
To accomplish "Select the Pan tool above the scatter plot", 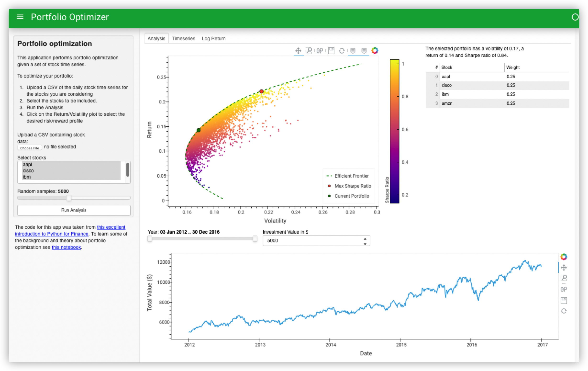I will pyautogui.click(x=298, y=51).
